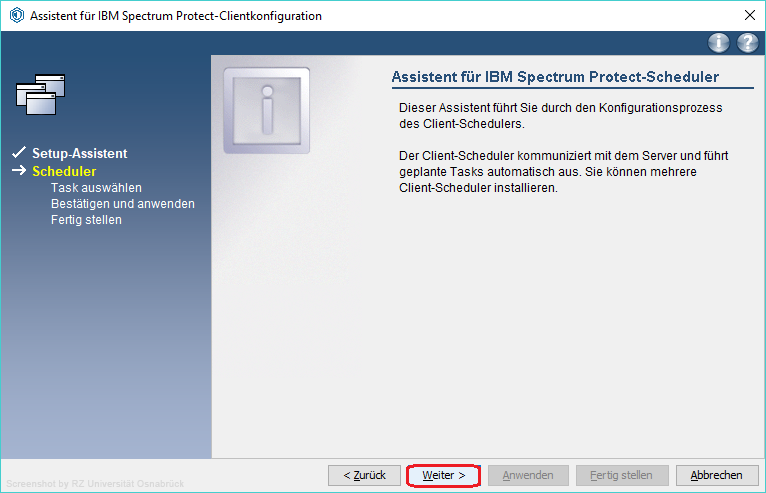Open the Bestätigen und anwenden step
The image size is (766, 493).
tap(122, 204)
